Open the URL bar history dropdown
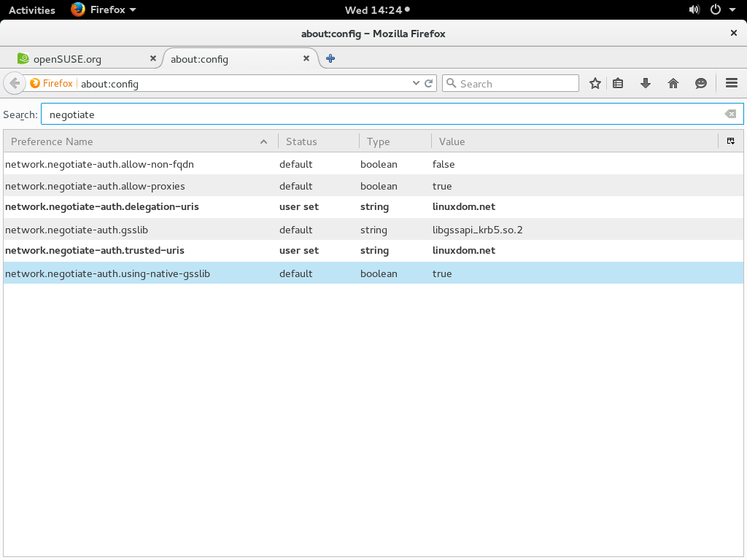The width and height of the screenshot is (747, 560). click(417, 83)
